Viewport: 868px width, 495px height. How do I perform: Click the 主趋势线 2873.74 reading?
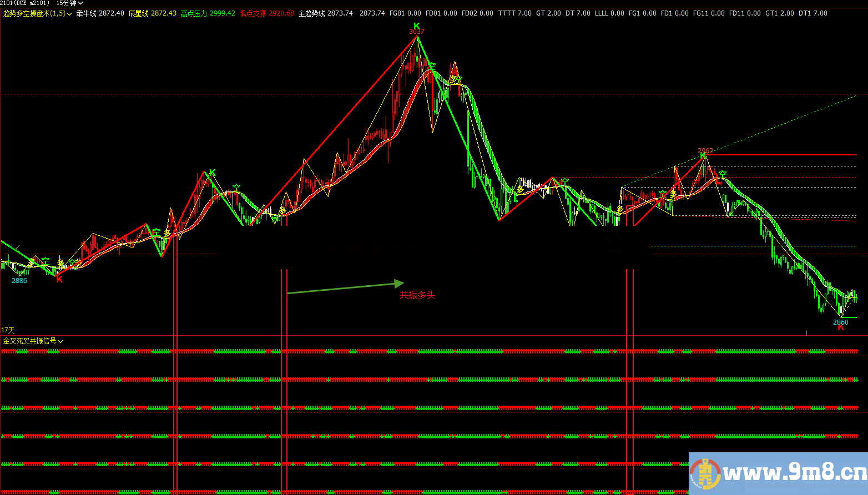[324, 12]
